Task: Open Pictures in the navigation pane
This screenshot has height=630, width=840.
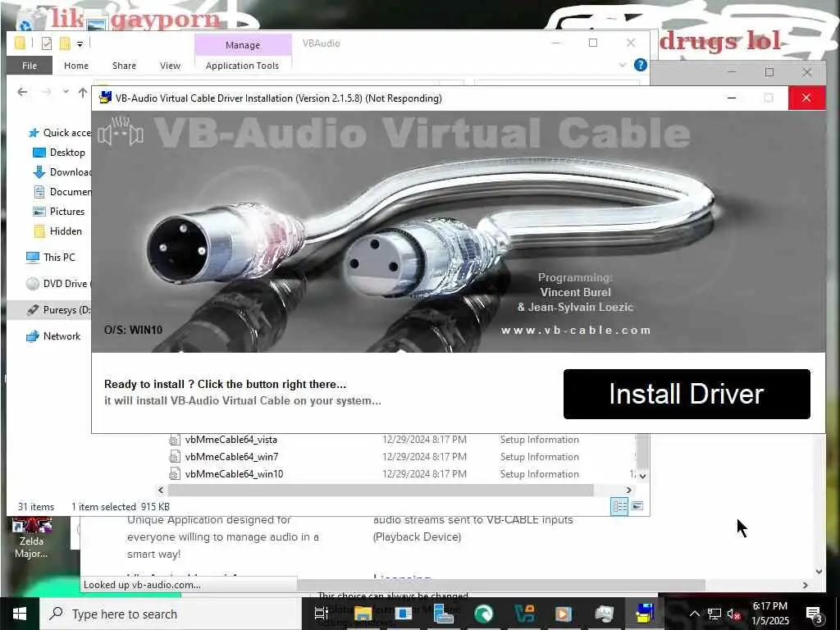Action: pyautogui.click(x=59, y=212)
